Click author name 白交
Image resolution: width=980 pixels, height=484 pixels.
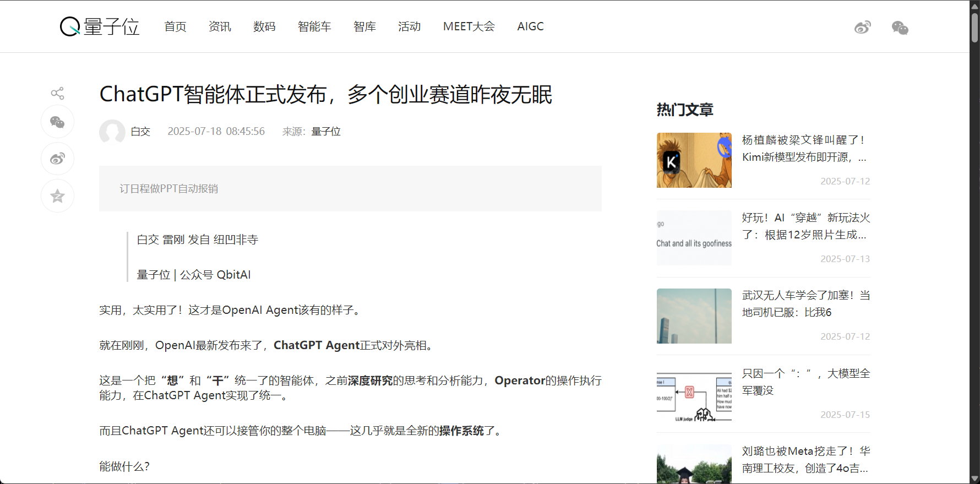(x=140, y=132)
